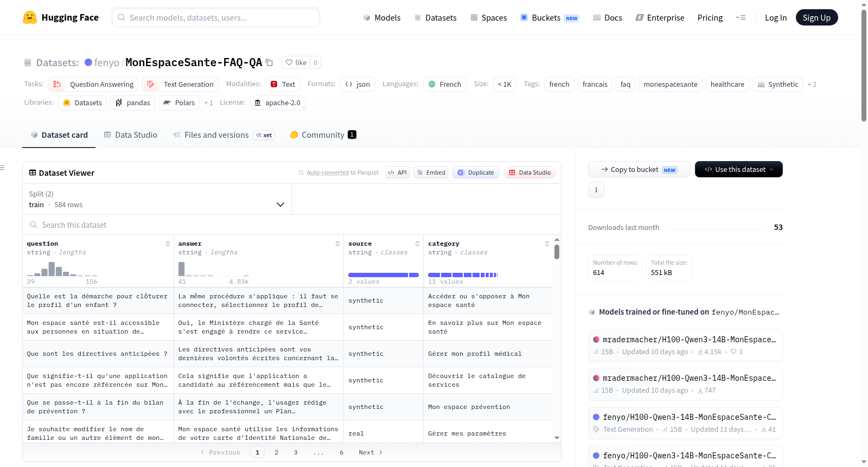868x467 pixels.
Task: Click the Log In link
Action: coord(776,17)
